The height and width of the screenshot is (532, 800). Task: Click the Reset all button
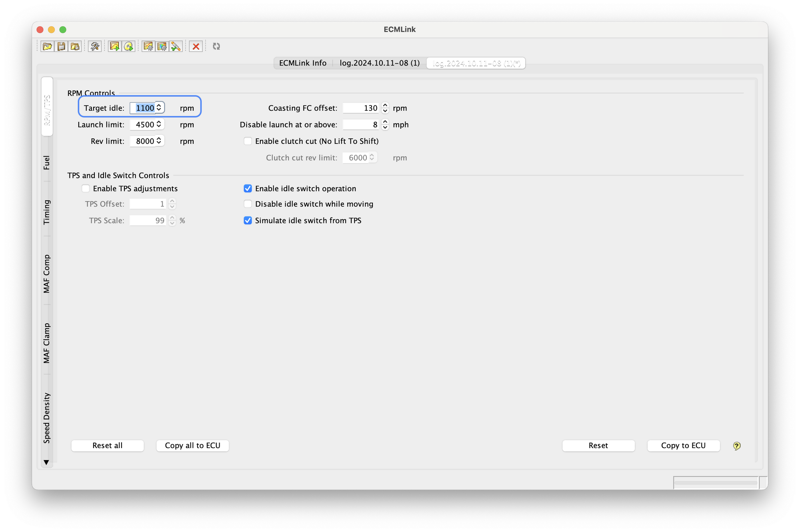[x=108, y=446]
